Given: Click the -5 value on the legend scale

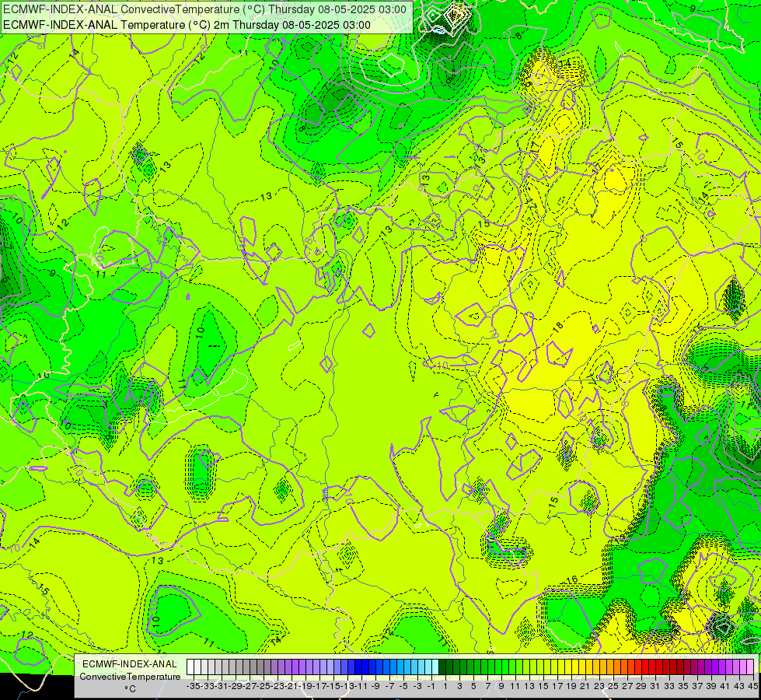Looking at the screenshot, I should click(x=403, y=687).
